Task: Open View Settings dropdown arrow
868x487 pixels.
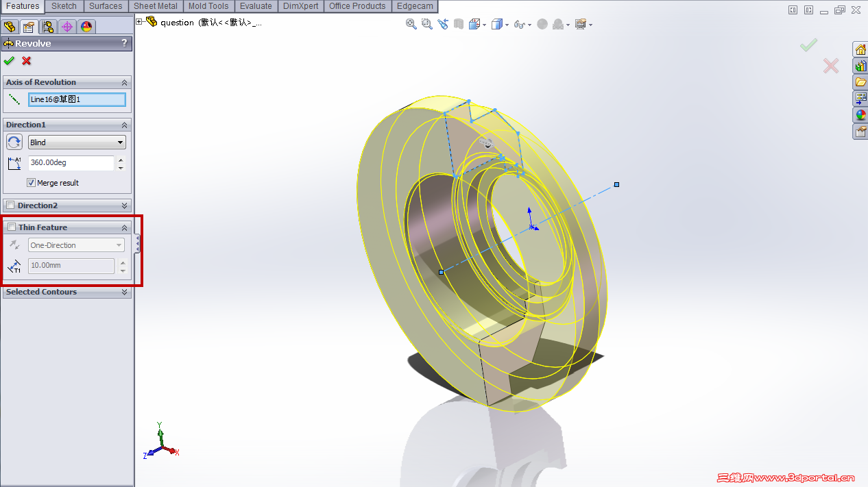Action: (x=590, y=25)
